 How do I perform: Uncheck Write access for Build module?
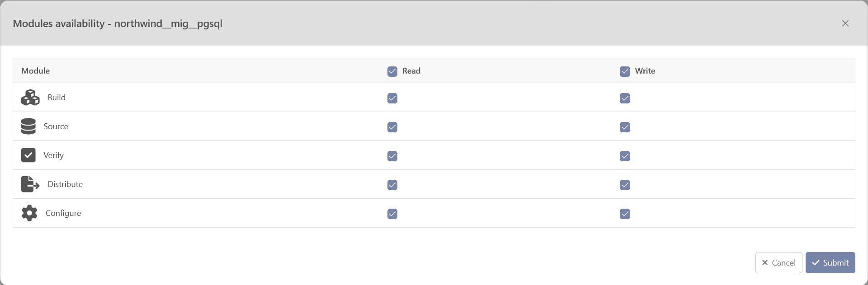point(625,98)
